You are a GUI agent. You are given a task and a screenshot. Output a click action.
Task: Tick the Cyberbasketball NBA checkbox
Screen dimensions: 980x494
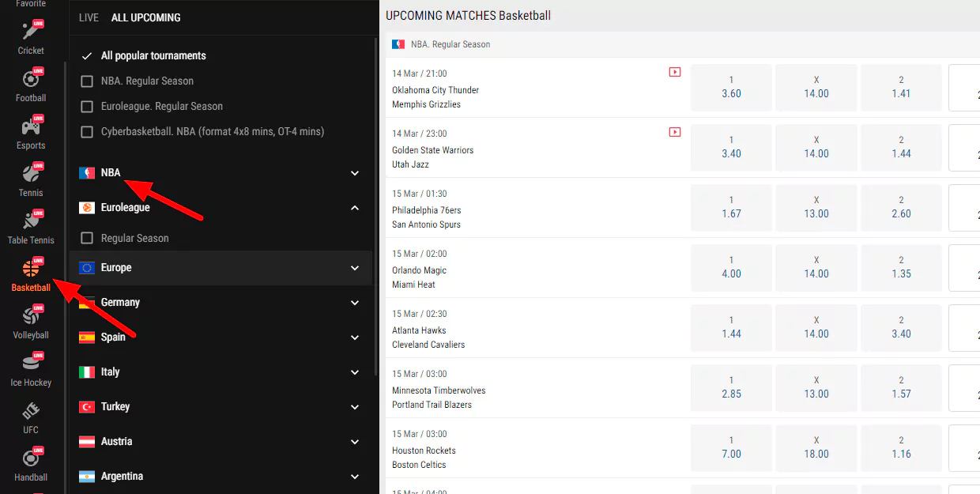click(87, 132)
